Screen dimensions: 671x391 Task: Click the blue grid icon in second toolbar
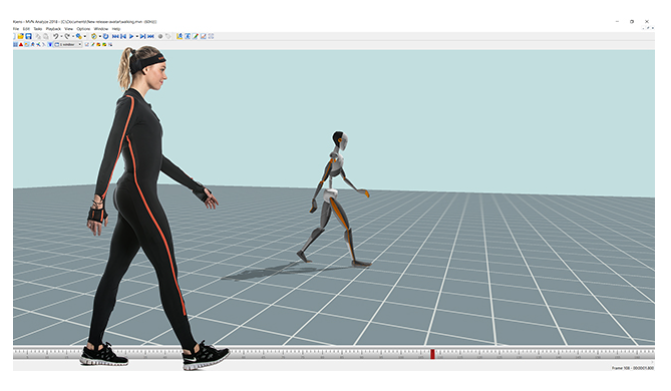(15, 44)
